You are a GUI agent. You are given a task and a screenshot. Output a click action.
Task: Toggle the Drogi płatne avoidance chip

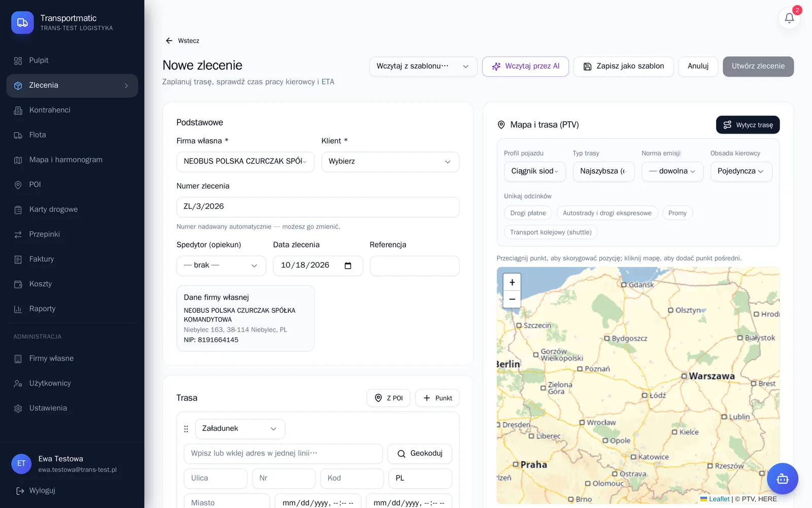pyautogui.click(x=528, y=213)
